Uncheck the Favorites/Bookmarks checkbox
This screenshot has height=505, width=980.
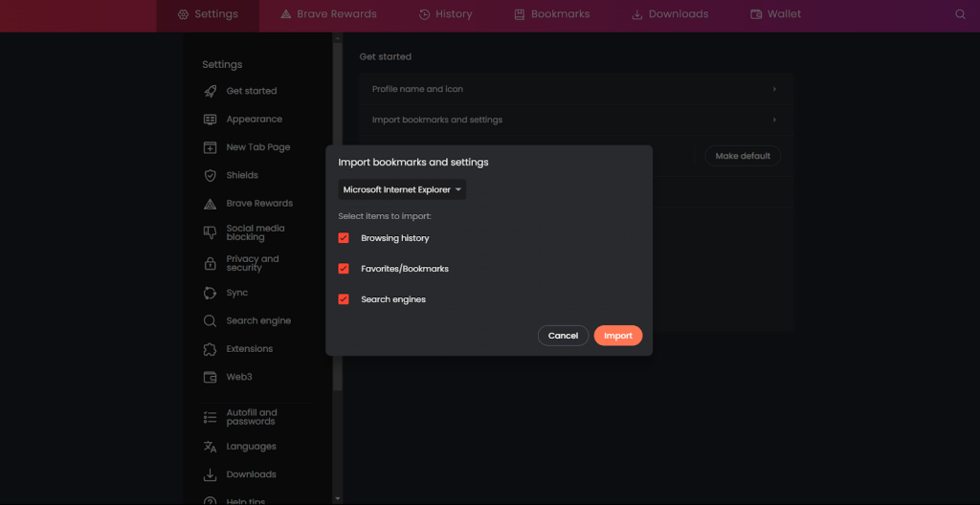pyautogui.click(x=344, y=269)
